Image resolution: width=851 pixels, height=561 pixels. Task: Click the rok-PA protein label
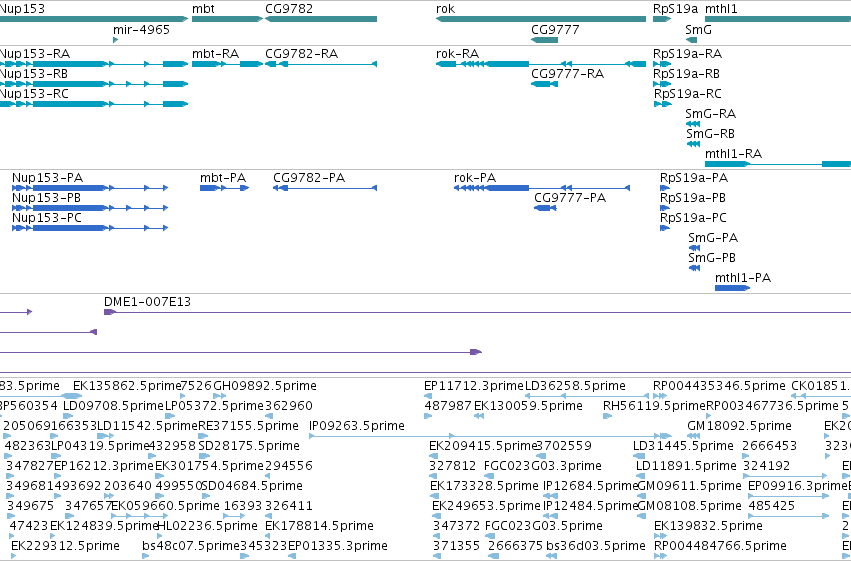point(475,178)
